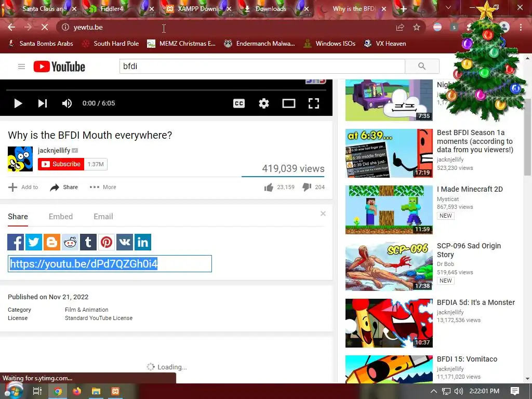Mute the video volume
Screen dimensions: 532x399
(x=67, y=103)
